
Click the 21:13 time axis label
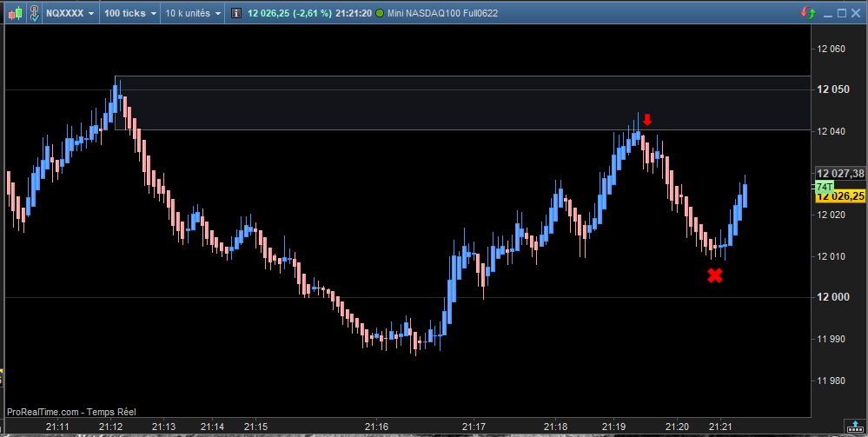(164, 427)
